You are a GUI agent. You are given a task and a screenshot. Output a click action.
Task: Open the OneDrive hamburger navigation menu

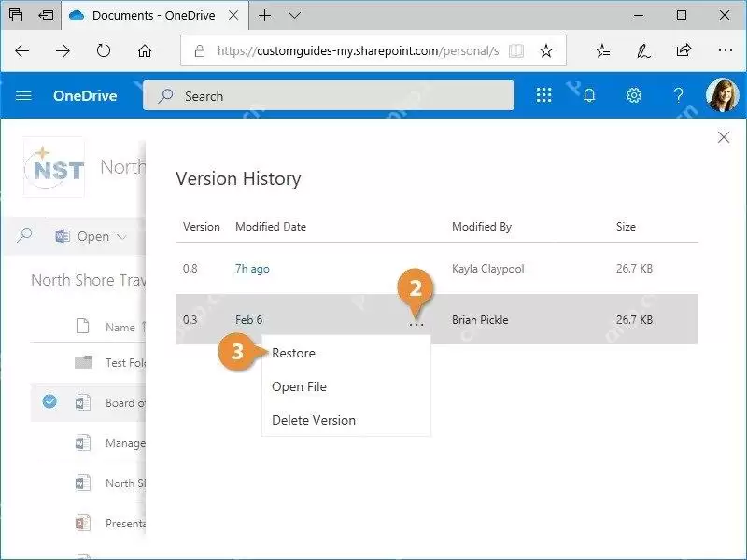tap(23, 96)
